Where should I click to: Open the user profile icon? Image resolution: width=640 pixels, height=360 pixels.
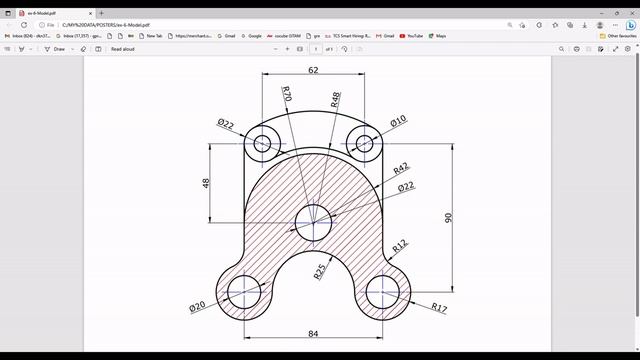(600, 25)
